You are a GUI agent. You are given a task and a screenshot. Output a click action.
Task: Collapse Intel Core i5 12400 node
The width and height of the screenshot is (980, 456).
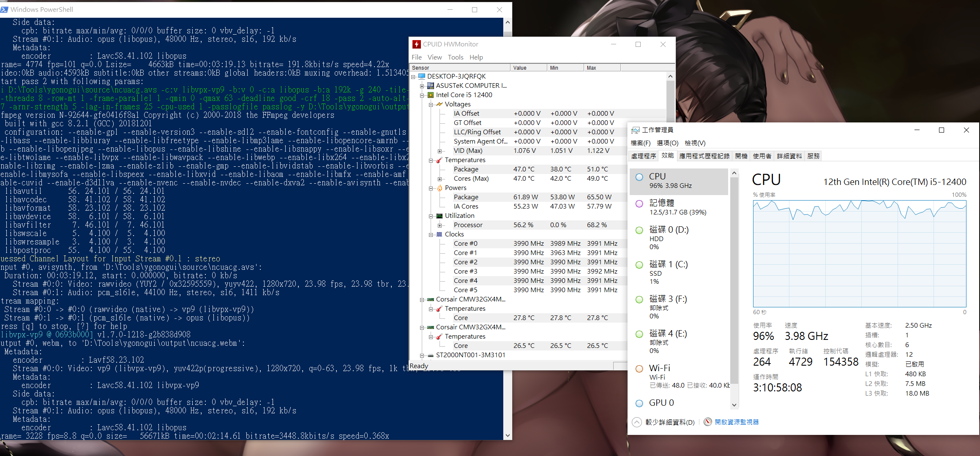[422, 95]
